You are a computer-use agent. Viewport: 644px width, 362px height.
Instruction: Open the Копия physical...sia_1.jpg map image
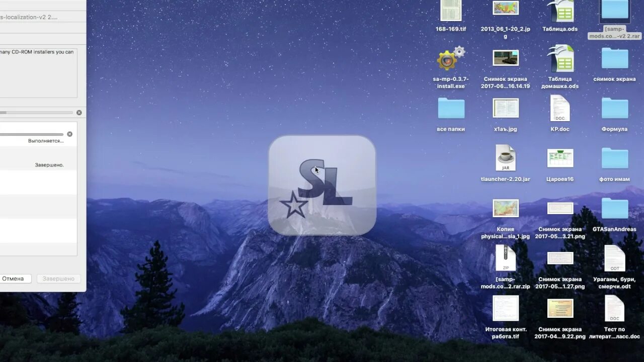click(506, 208)
